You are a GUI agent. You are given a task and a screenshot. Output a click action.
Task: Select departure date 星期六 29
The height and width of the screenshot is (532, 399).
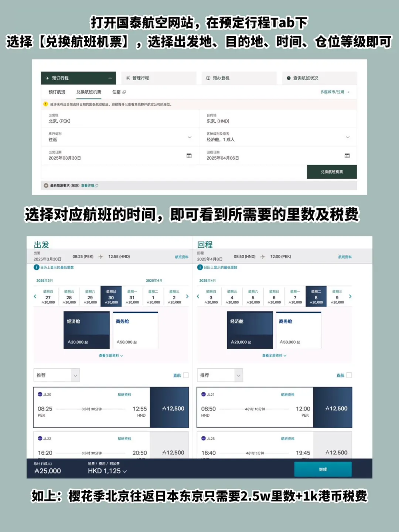click(90, 297)
